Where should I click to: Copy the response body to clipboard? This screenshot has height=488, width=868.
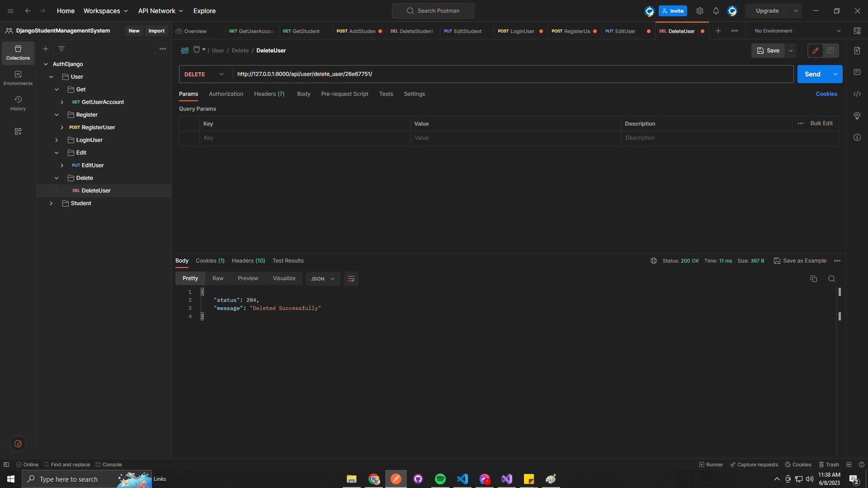coord(814,279)
